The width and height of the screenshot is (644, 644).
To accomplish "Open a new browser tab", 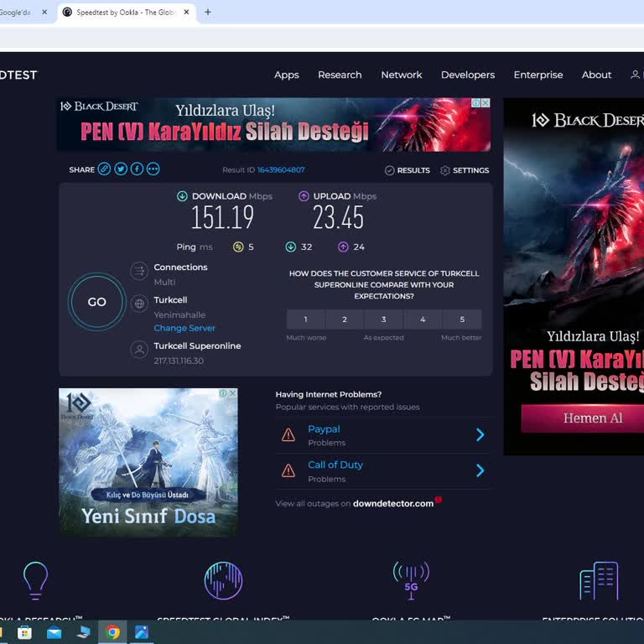I will tap(208, 13).
